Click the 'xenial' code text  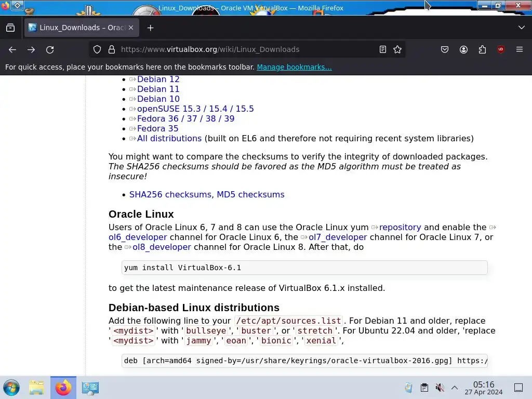(321, 341)
